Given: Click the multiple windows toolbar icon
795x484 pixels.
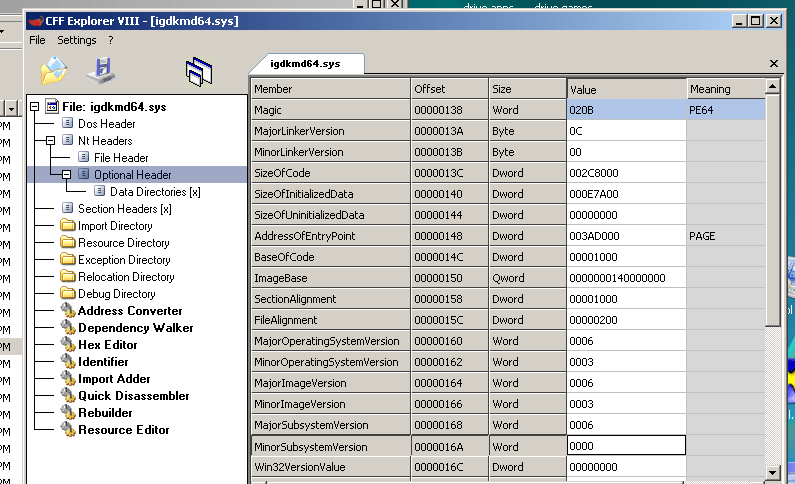Looking at the screenshot, I should [199, 71].
